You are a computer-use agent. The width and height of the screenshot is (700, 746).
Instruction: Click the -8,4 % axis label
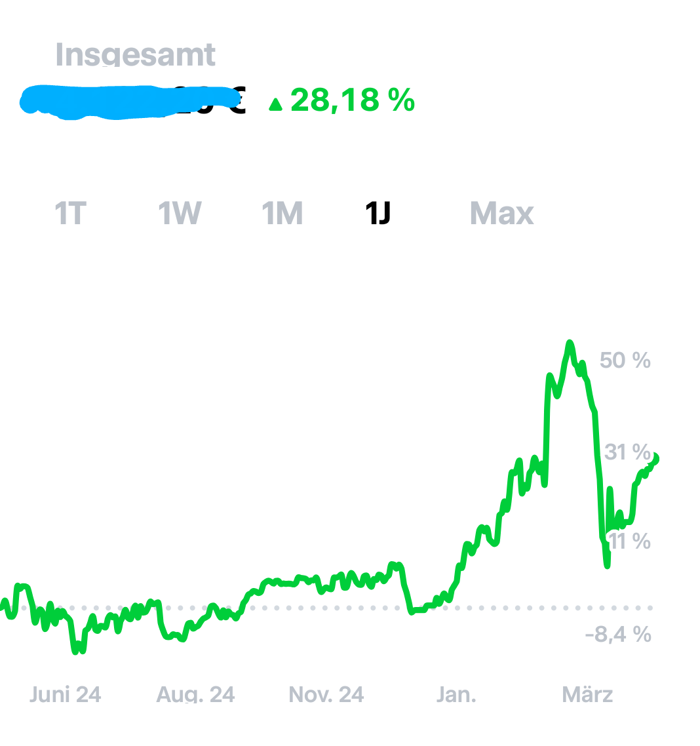coord(618,634)
